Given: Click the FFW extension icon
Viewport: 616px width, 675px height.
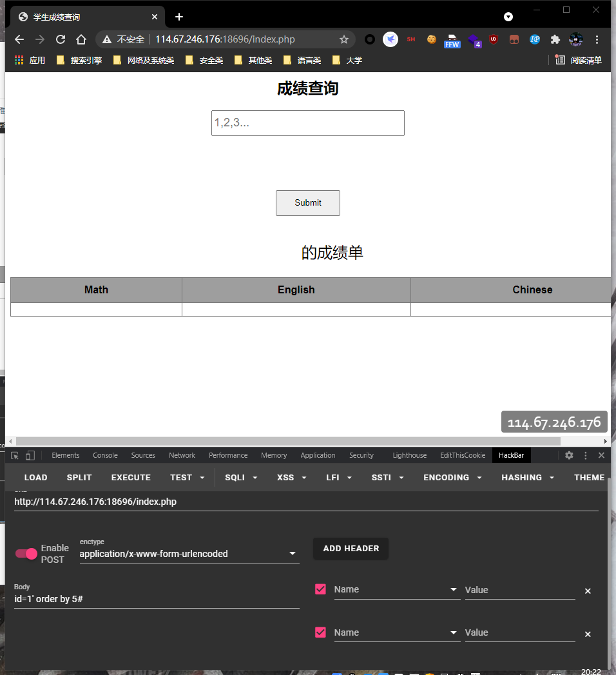Looking at the screenshot, I should pyautogui.click(x=452, y=41).
